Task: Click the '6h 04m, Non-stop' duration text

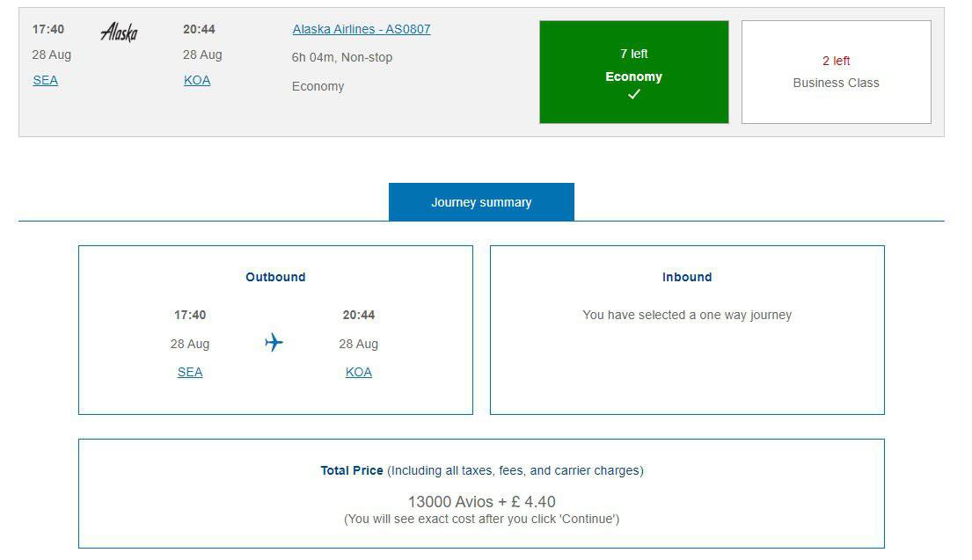Action: tap(342, 58)
